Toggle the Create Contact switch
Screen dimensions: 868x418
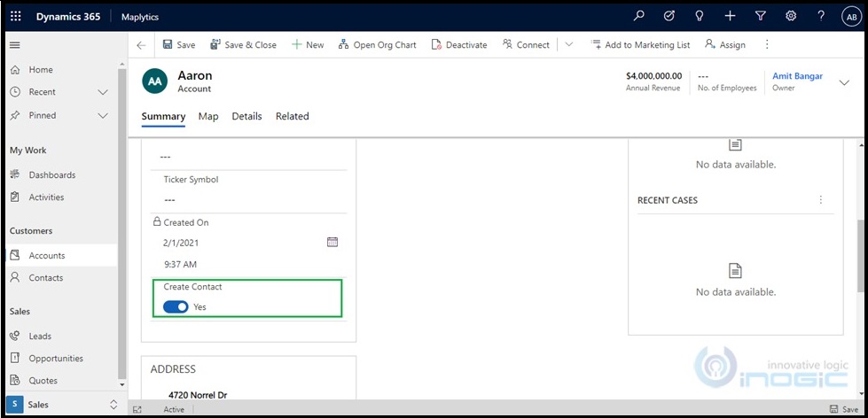[176, 307]
